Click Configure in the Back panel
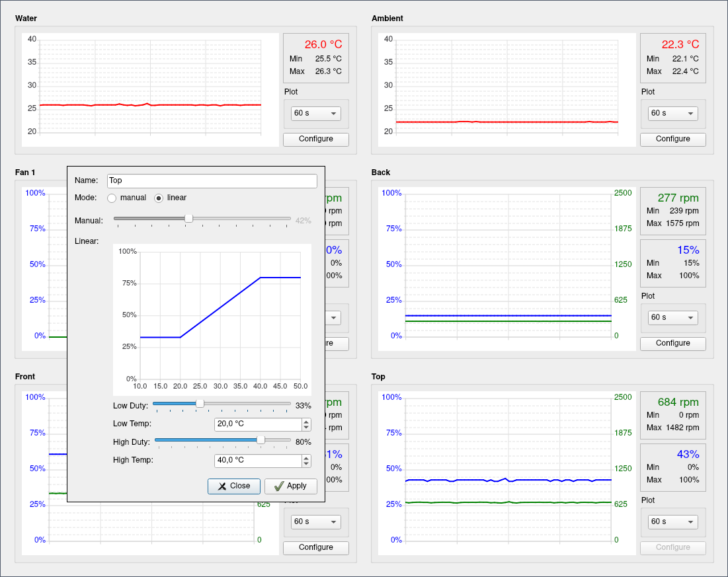This screenshot has height=577, width=728. (x=672, y=344)
